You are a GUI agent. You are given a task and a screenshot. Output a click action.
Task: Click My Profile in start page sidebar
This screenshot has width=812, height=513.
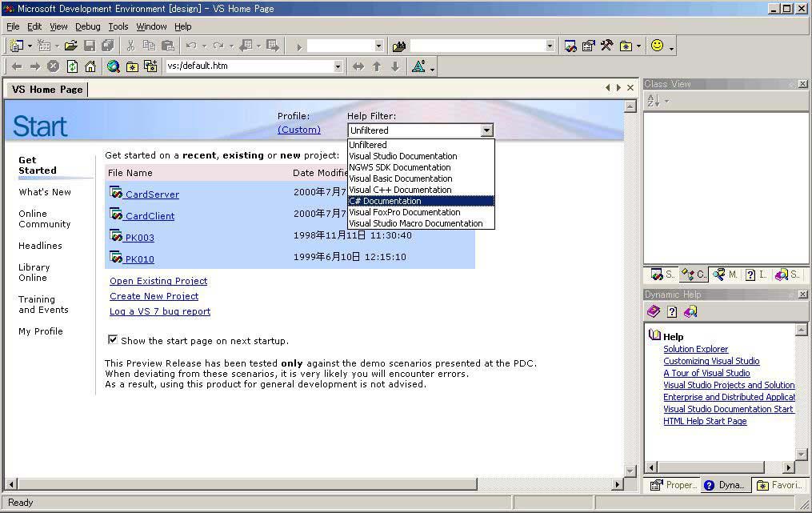(40, 331)
